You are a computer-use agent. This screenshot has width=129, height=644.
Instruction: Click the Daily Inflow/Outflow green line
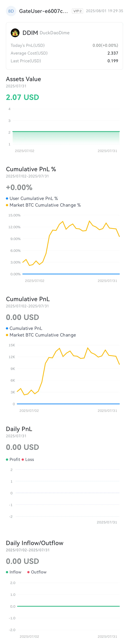tap(68, 606)
